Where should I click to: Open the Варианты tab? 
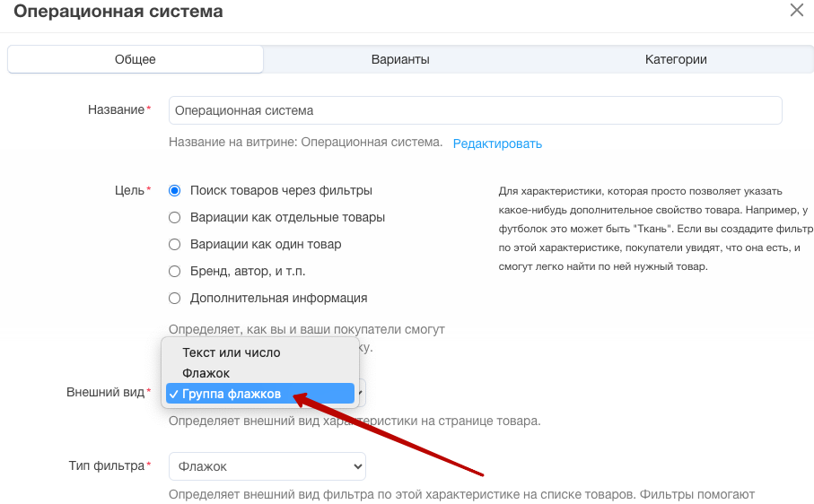[x=400, y=59]
